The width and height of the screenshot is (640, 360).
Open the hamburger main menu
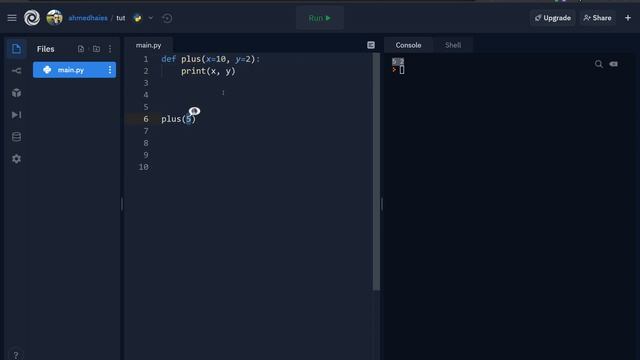(12, 18)
